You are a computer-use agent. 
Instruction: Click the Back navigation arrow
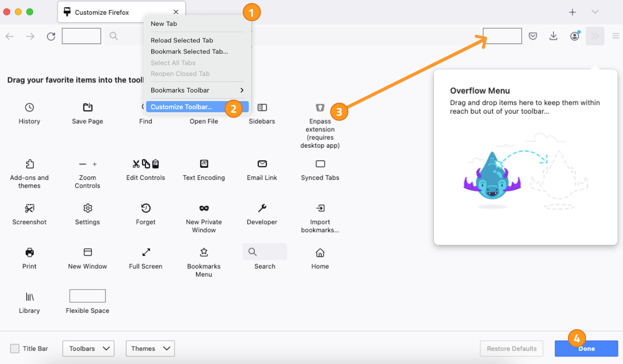pyautogui.click(x=10, y=36)
